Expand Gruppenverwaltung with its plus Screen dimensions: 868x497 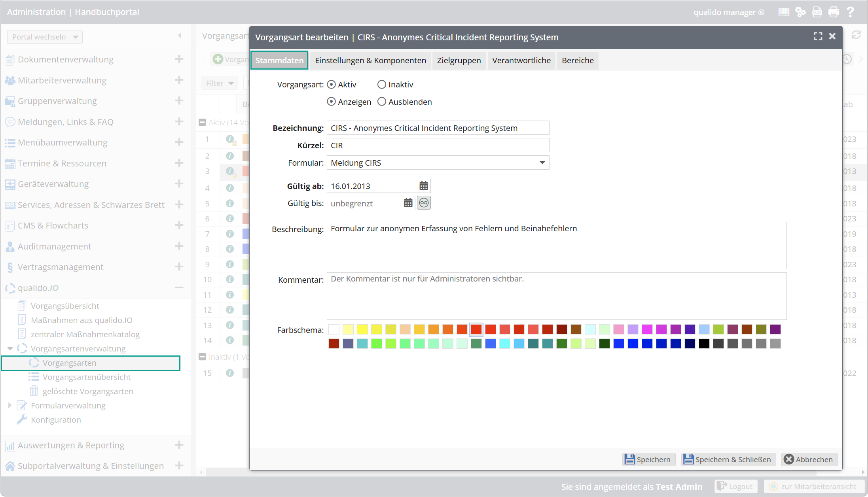[x=179, y=100]
